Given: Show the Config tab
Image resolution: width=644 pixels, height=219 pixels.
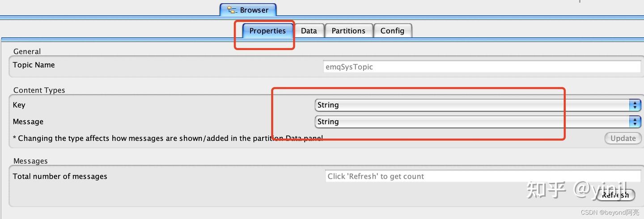Looking at the screenshot, I should tap(392, 31).
